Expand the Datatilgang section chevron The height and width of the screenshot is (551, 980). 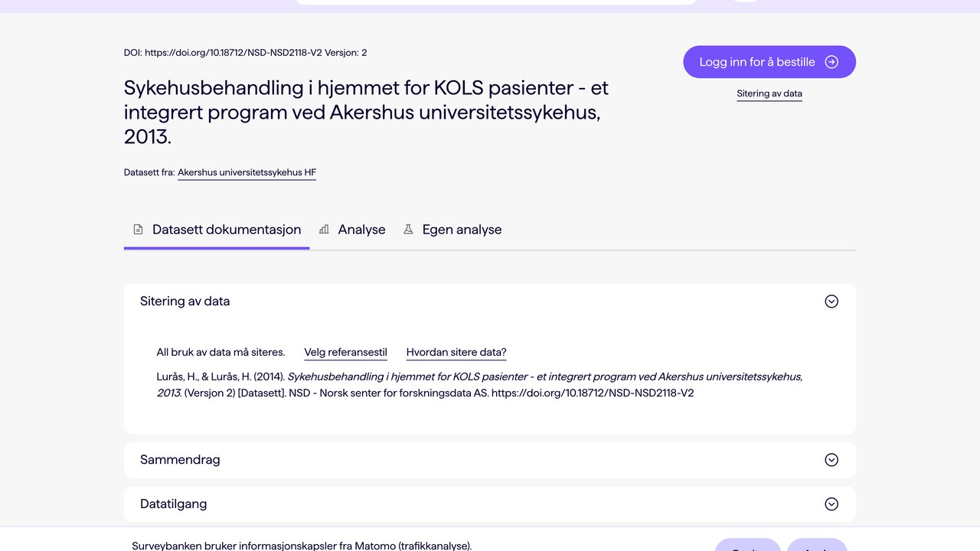(831, 504)
